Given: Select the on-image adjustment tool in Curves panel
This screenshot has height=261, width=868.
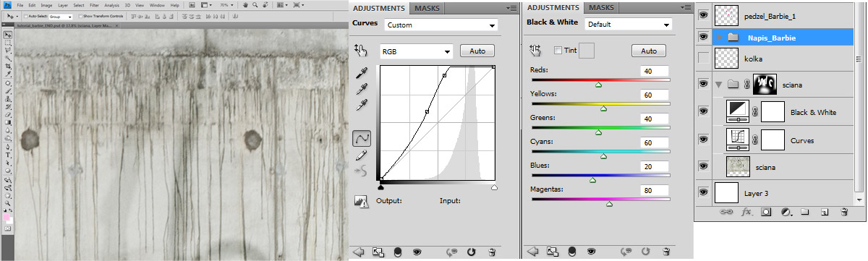Looking at the screenshot, I should [x=361, y=51].
